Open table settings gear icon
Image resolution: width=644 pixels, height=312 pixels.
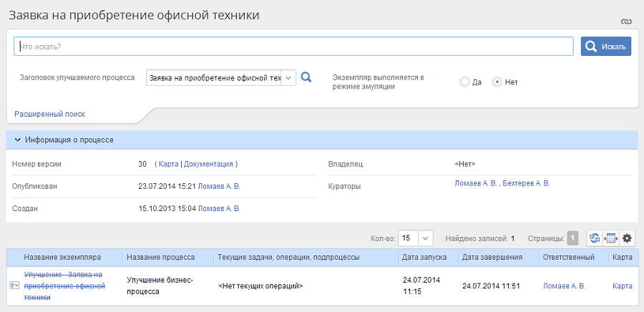coord(627,238)
